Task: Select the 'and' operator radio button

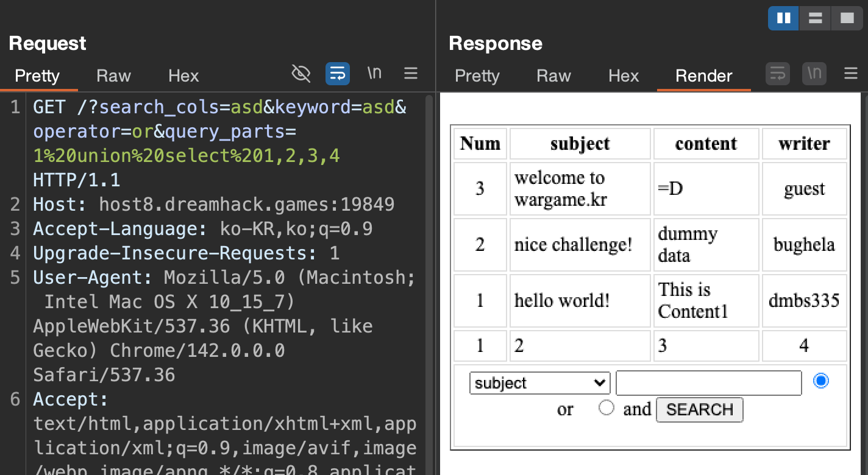Action: (606, 408)
